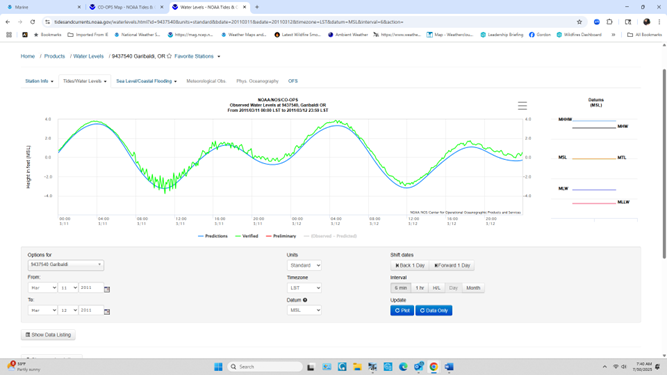Open File Explorer from the taskbar
Screen dimensions: 667x375
[x=357, y=366]
